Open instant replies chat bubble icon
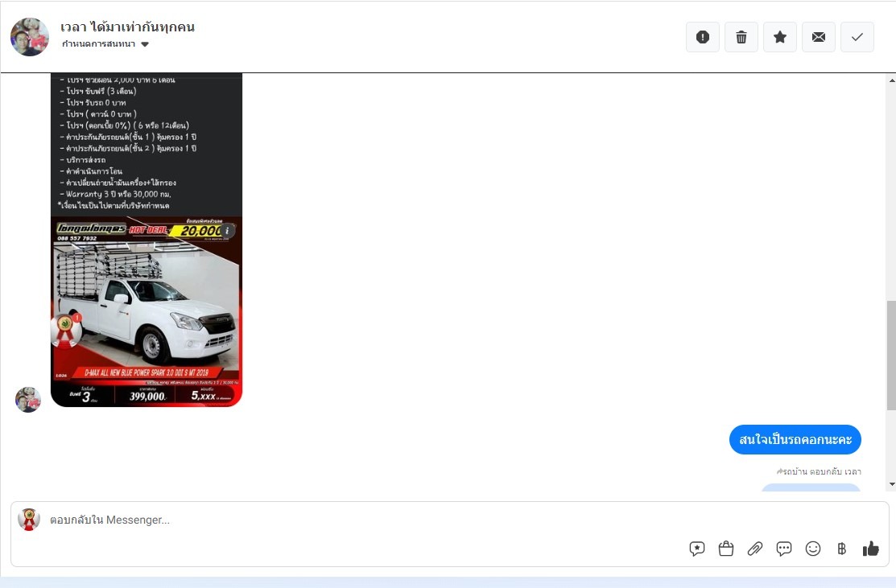 tap(784, 549)
